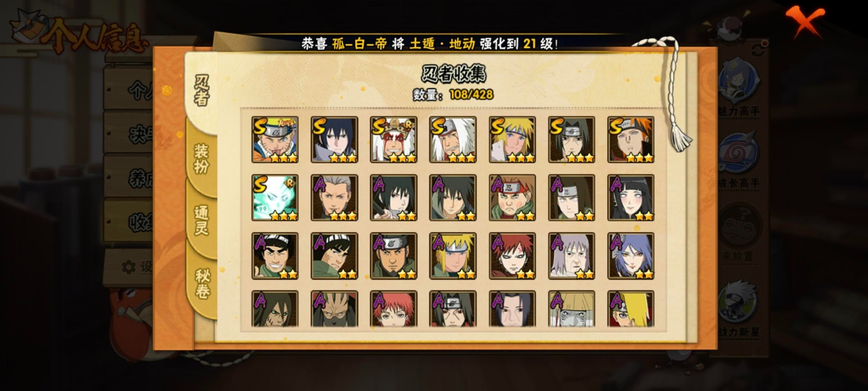Select S-rank Sasuke portrait in first row
Screen dimensions: 868x391
tap(334, 139)
